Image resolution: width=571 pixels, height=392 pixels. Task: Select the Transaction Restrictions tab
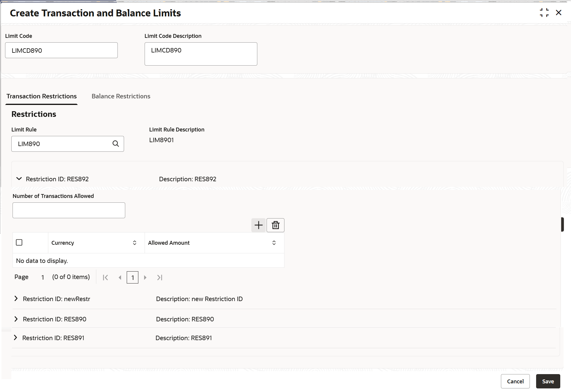point(42,96)
